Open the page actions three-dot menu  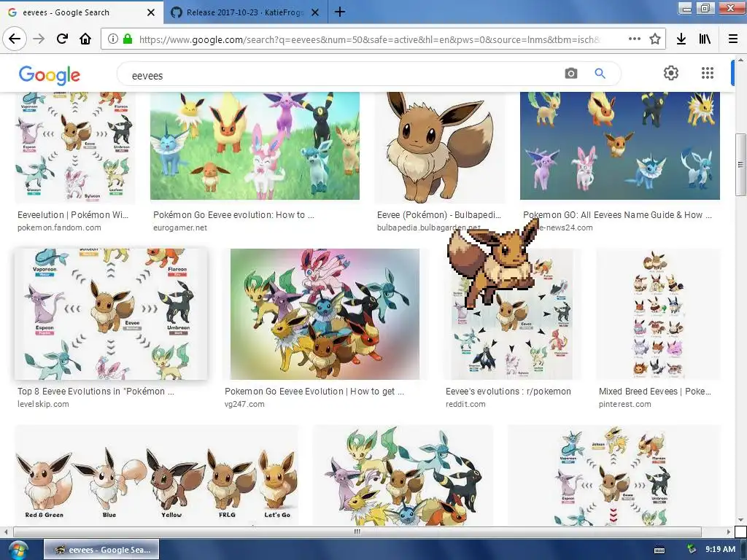click(634, 39)
